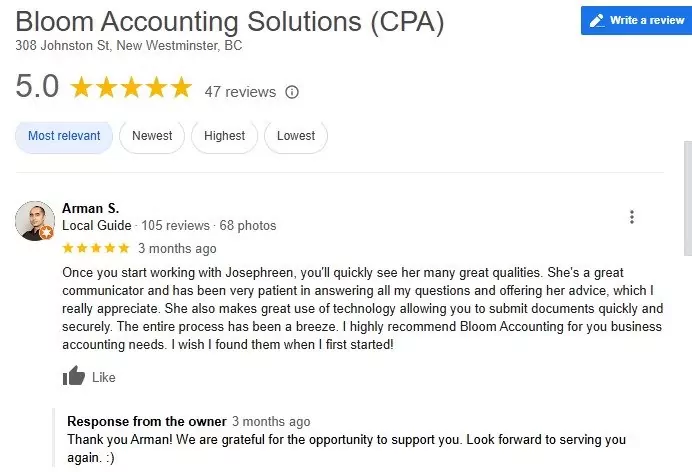Click the five-star rating on Arman's review
Image resolution: width=692 pixels, height=472 pixels.
click(x=96, y=248)
